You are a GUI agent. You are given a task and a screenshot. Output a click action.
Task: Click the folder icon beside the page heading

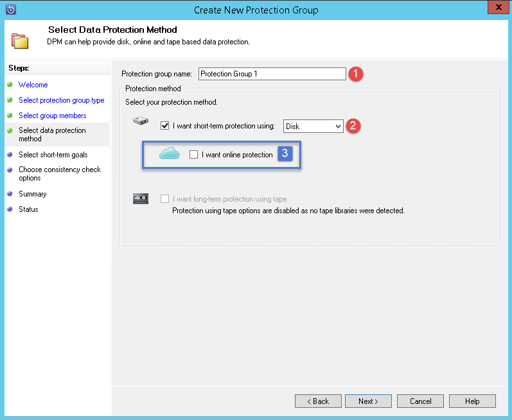point(20,41)
